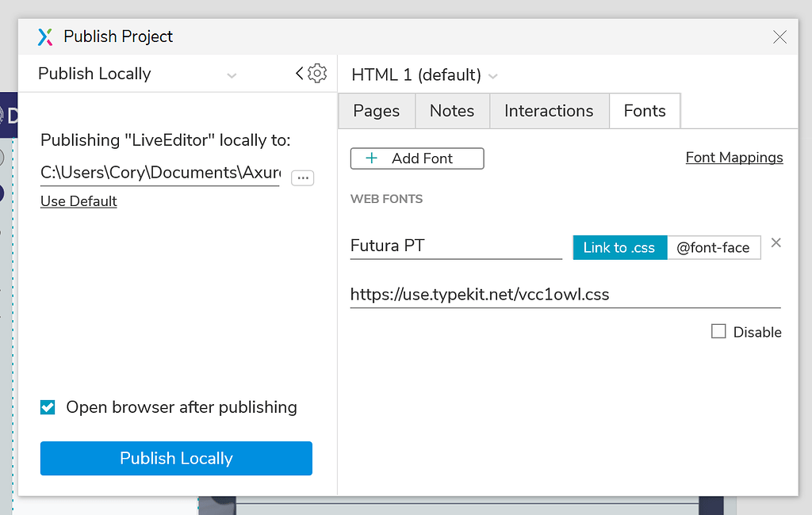Switch Futura PT to @font-face mode
This screenshot has width=812, height=515.
click(714, 247)
